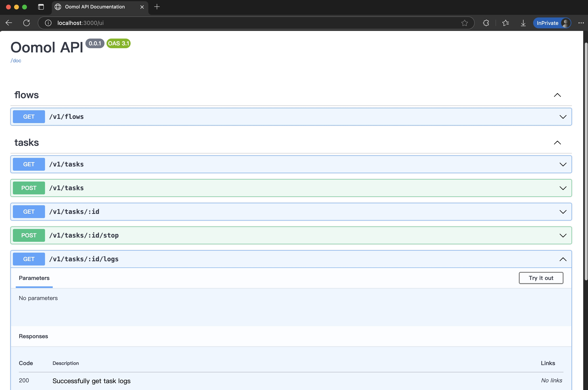
Task: Add page to favorites with star icon
Action: click(x=464, y=23)
